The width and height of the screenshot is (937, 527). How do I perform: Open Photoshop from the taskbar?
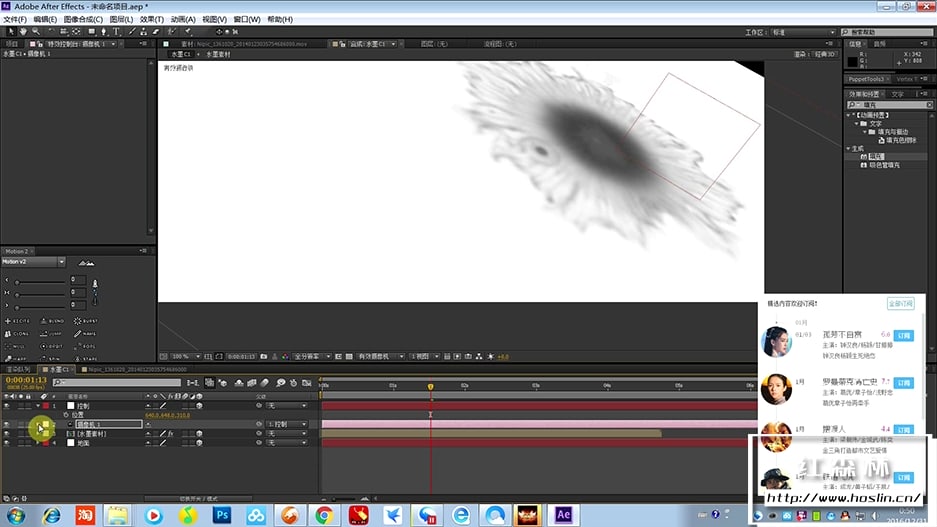coord(222,515)
